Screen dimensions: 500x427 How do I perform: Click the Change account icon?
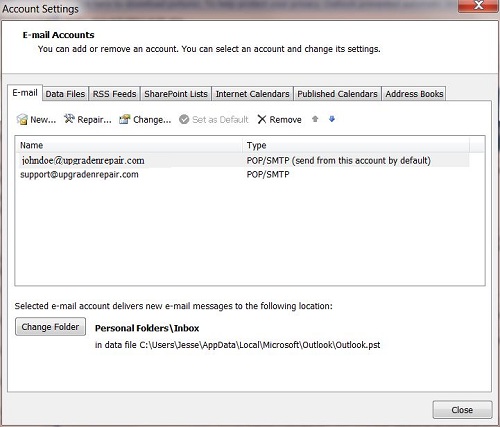[125, 119]
